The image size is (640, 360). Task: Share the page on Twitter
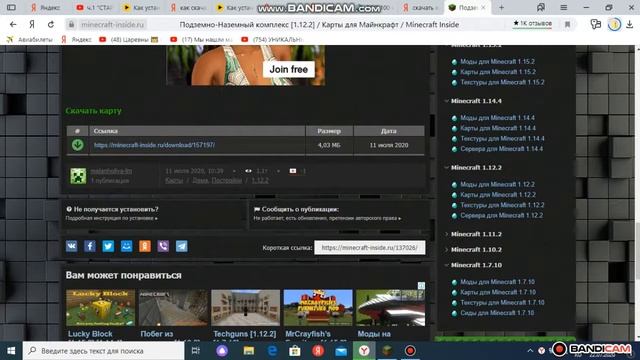pos(108,246)
